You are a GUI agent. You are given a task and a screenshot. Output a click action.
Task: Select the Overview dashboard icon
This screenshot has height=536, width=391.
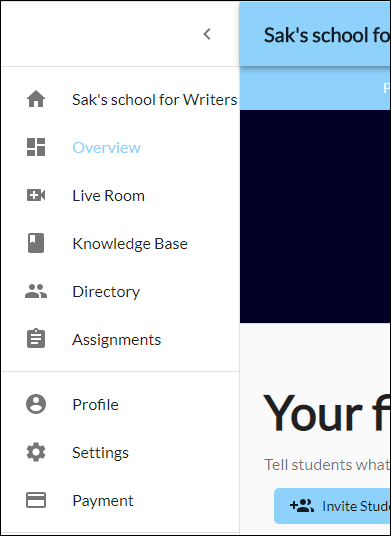pos(36,147)
